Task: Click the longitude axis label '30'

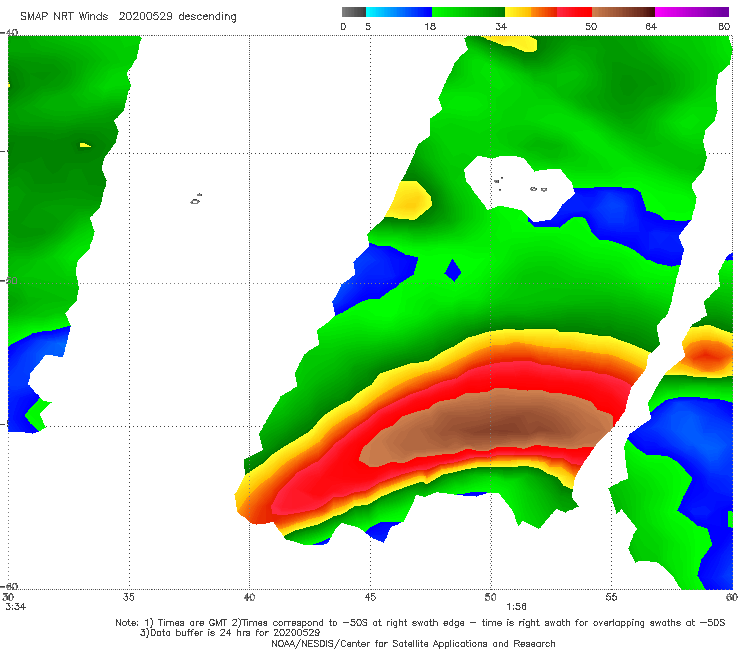Action: coord(8,597)
